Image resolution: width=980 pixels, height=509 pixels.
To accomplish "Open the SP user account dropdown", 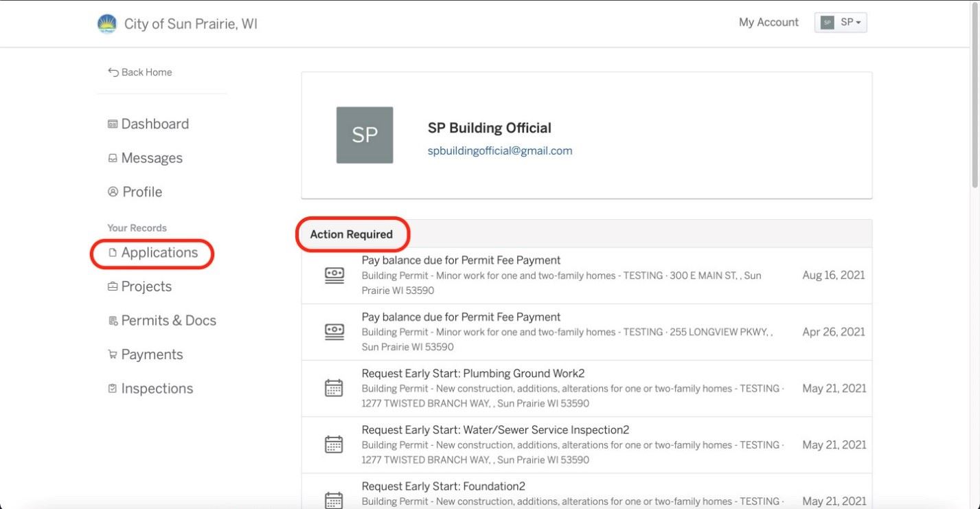I will pos(841,22).
